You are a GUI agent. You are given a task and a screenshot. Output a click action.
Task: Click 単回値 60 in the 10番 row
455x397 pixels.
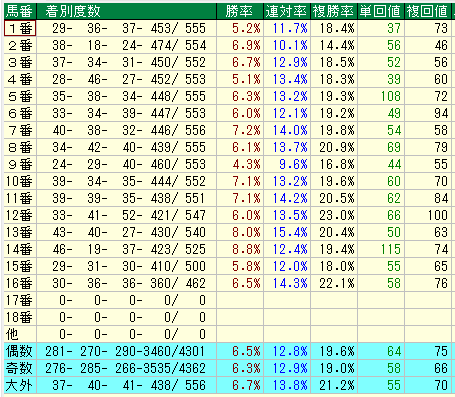click(394, 181)
